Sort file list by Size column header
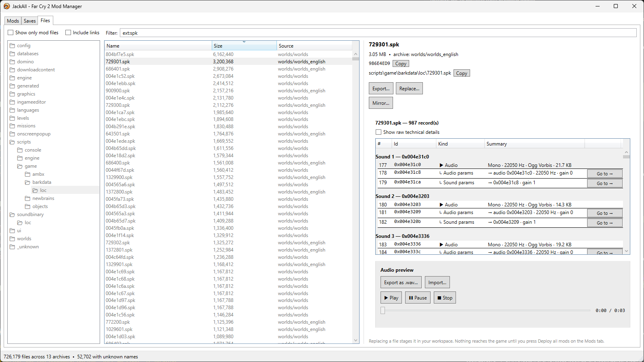 (x=244, y=46)
